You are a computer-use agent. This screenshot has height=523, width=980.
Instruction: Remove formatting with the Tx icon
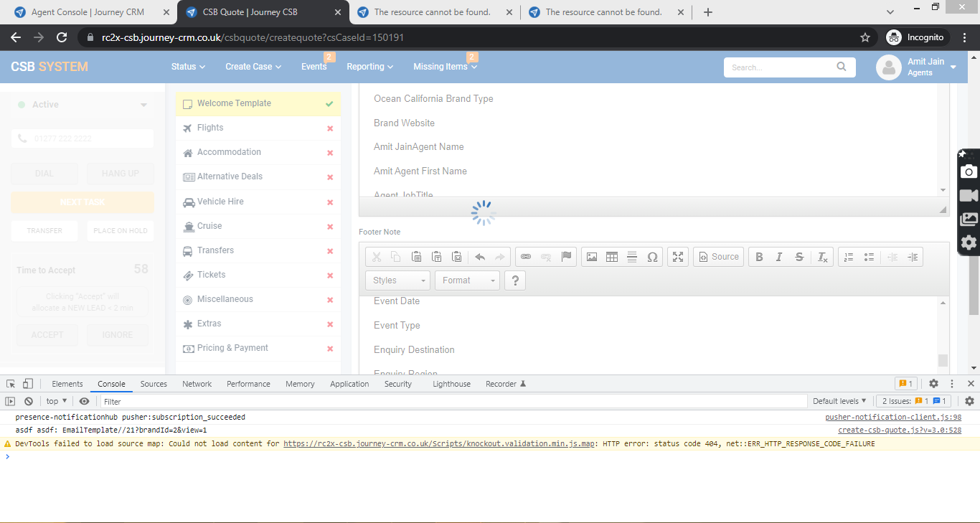(823, 257)
